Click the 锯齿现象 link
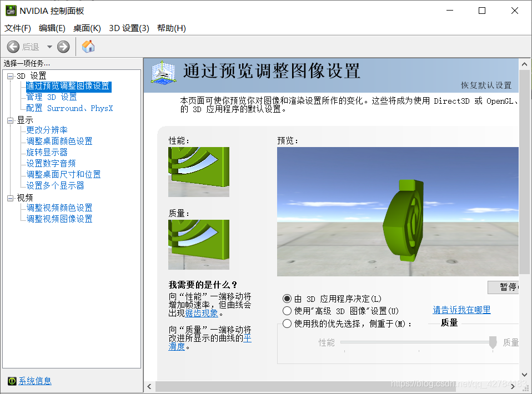Viewport: 532px width, 394px height. click(202, 314)
